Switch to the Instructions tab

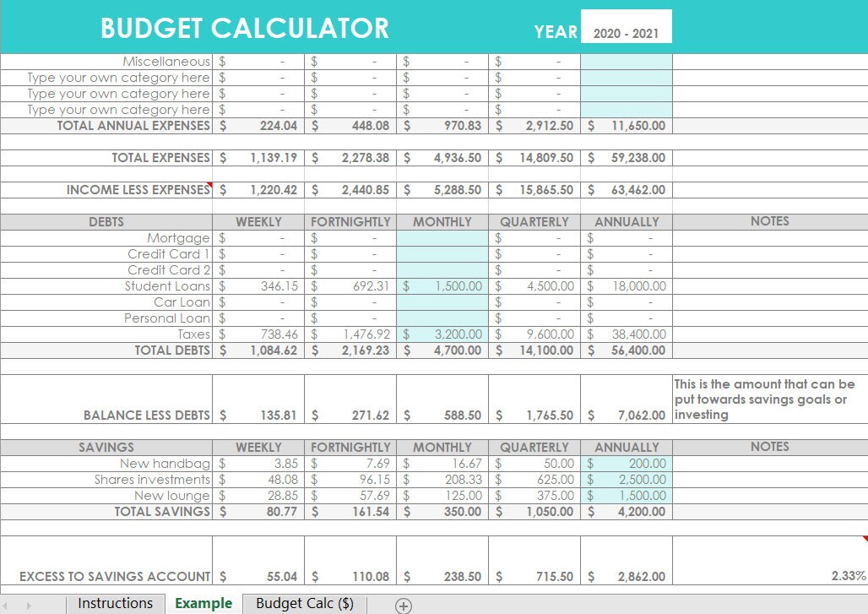115,604
